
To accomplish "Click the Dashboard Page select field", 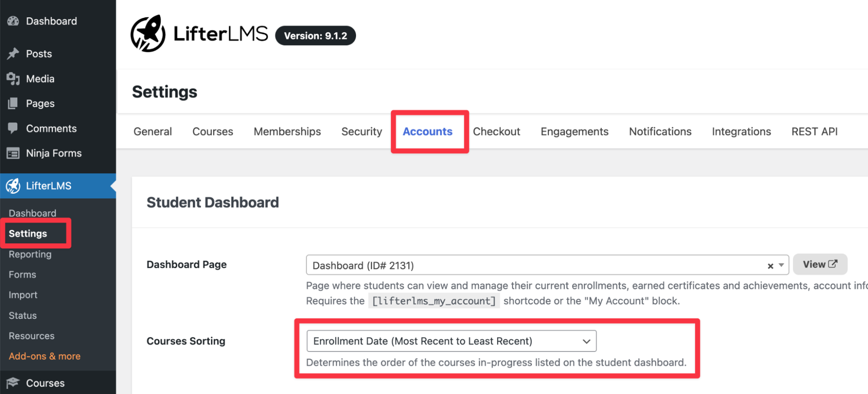I will pyautogui.click(x=534, y=265).
